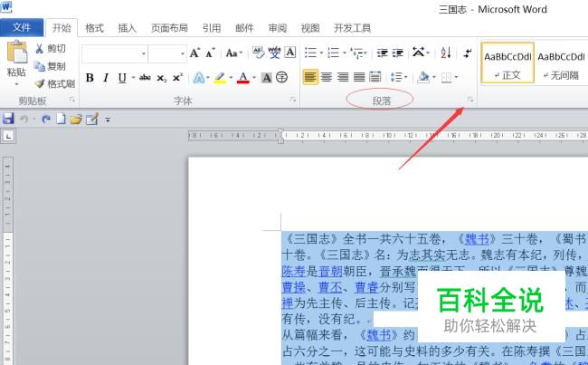The height and width of the screenshot is (365, 588).
Task: Save document from Quick Access Toolbar
Action: pyautogui.click(x=8, y=119)
